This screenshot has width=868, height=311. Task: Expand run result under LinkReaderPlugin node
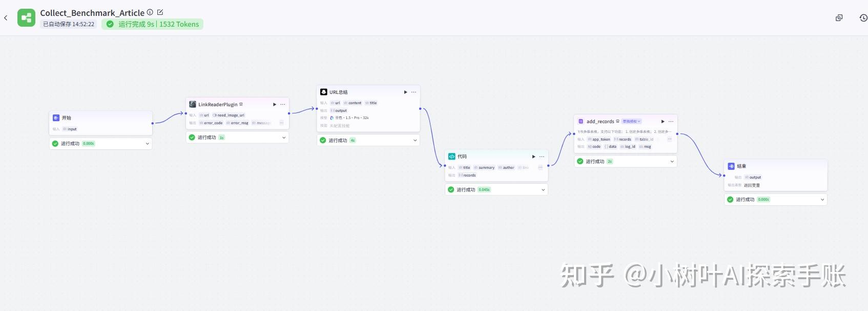284,138
